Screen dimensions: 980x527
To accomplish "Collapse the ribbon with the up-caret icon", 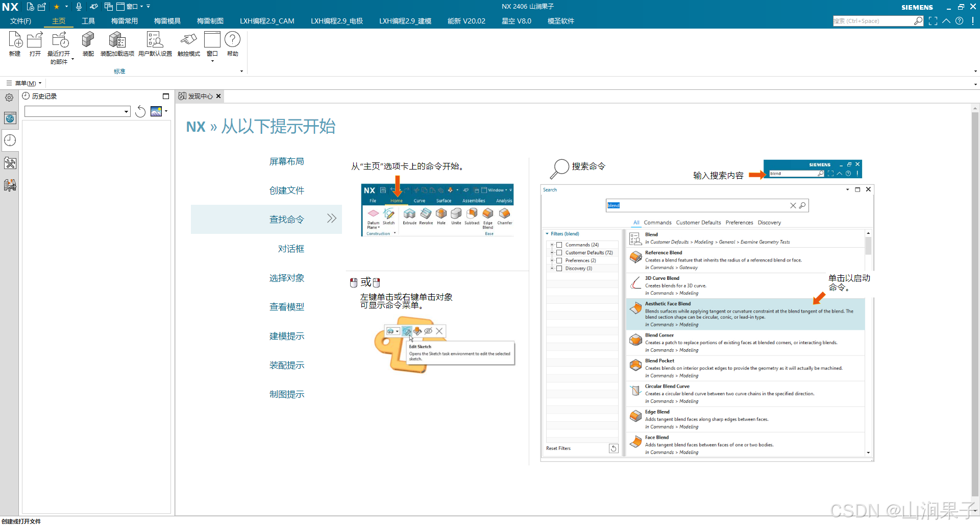I will (946, 21).
